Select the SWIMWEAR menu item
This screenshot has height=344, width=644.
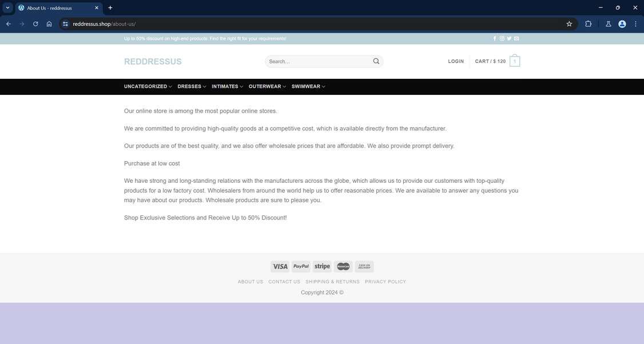307,86
